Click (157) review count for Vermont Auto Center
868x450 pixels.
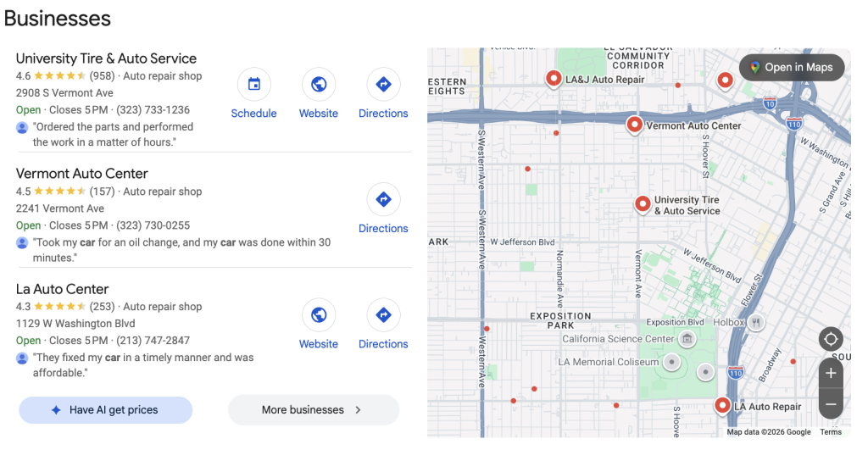[102, 192]
